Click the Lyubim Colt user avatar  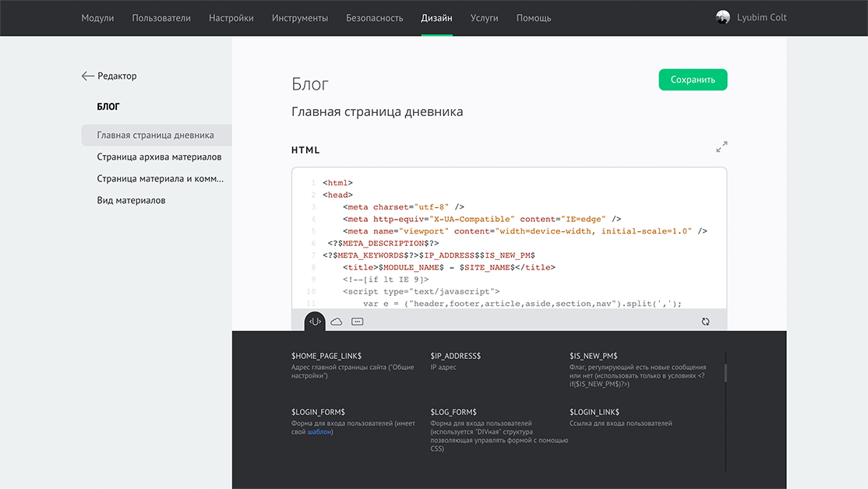tap(723, 17)
